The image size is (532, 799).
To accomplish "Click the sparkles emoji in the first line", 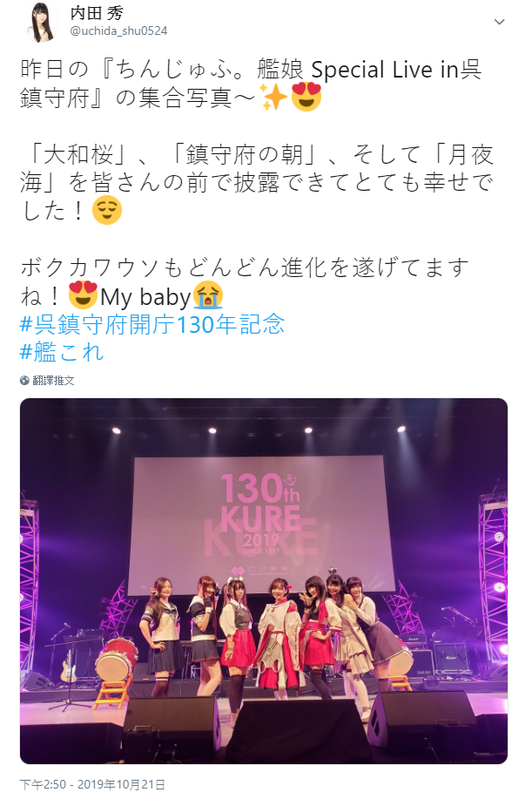I will pos(274,97).
